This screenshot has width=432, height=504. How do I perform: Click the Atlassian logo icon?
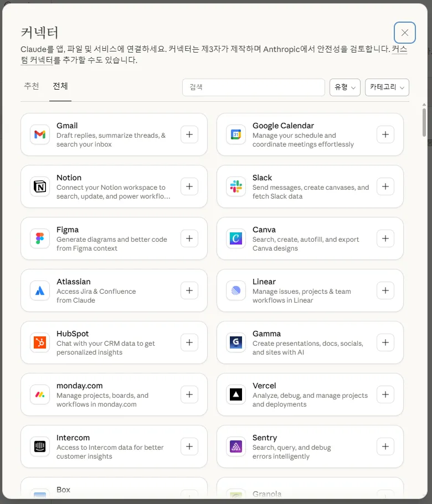40,290
